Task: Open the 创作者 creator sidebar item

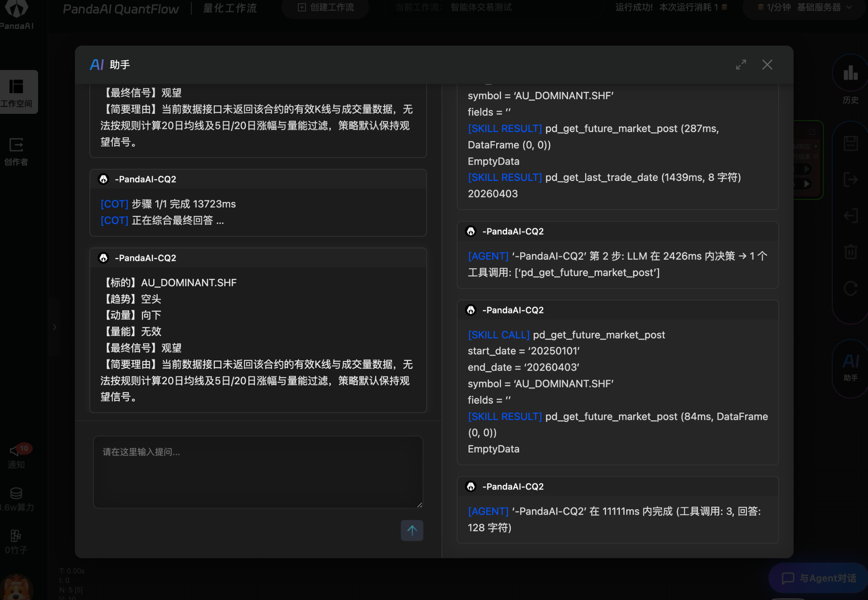Action: [x=16, y=151]
